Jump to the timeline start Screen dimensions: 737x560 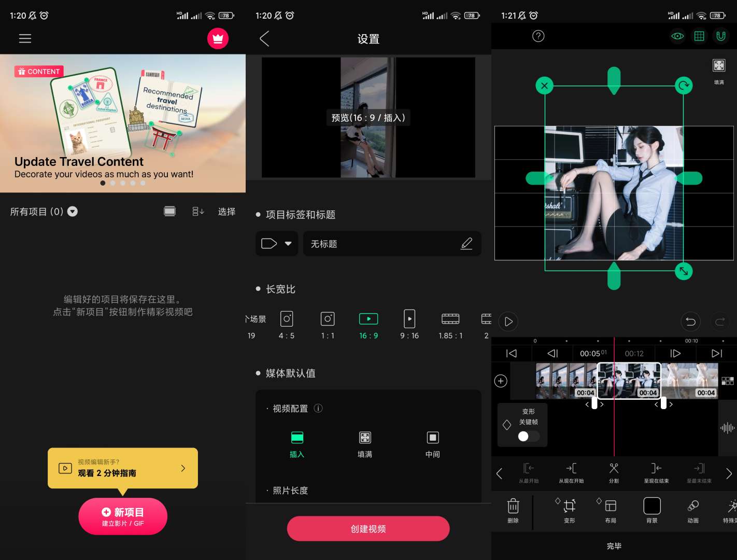512,353
